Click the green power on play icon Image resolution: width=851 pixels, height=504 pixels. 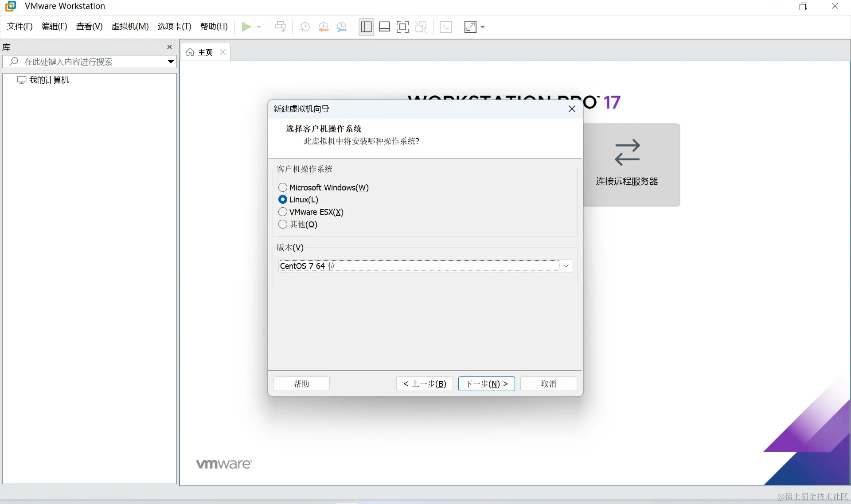tap(246, 27)
